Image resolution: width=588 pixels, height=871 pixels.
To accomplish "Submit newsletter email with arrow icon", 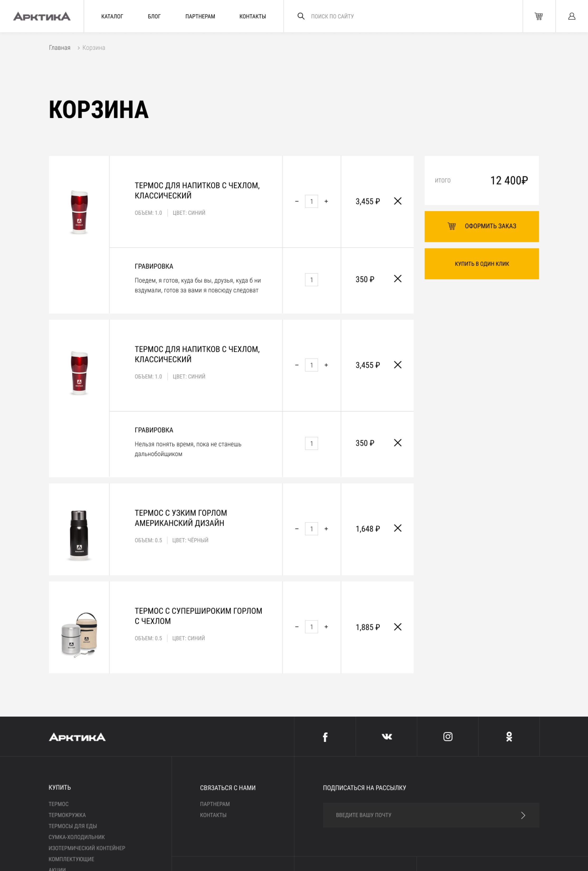I will coord(523,815).
